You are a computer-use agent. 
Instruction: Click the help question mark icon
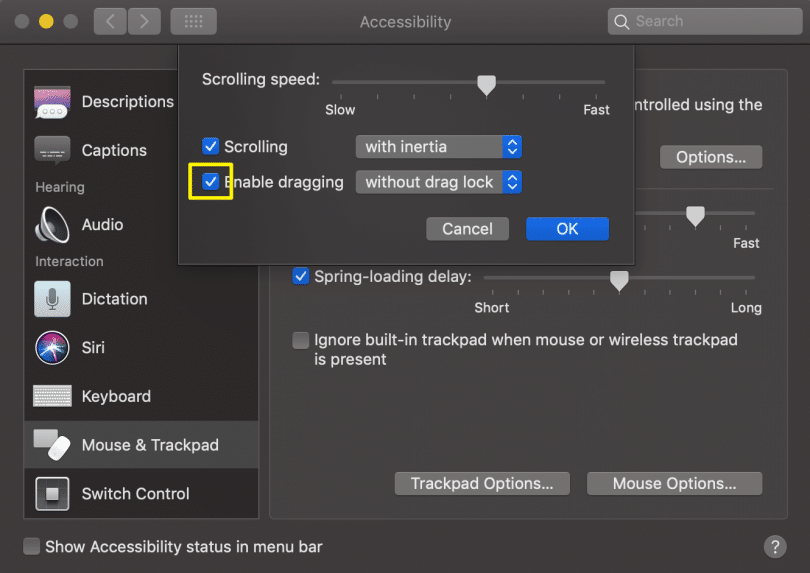[x=775, y=547]
